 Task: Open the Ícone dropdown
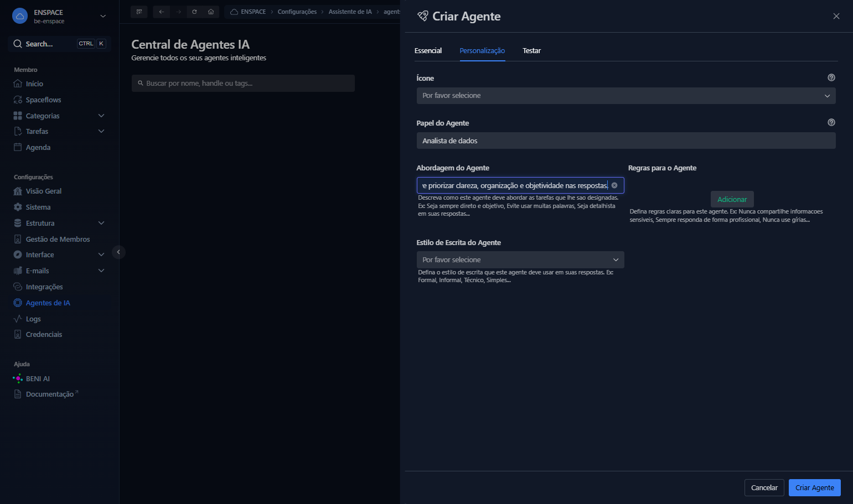point(626,96)
